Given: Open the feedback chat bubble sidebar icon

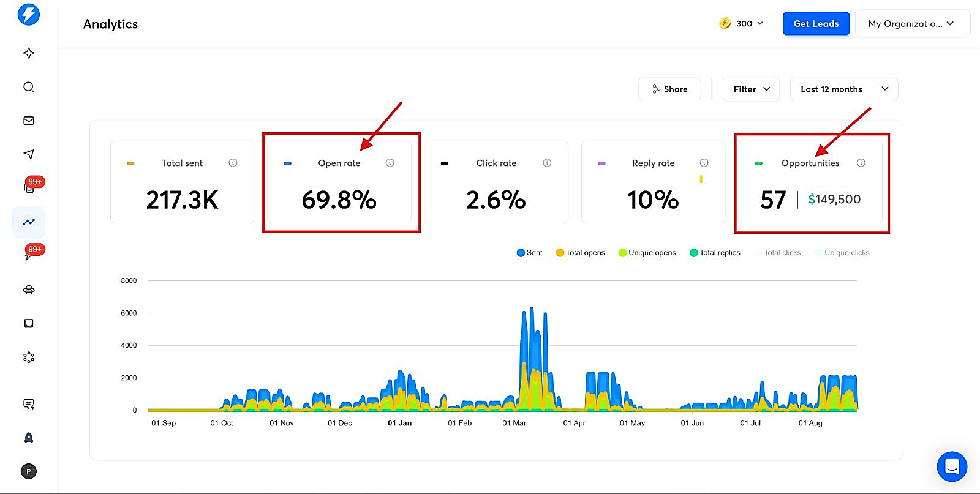Looking at the screenshot, I should (x=29, y=404).
